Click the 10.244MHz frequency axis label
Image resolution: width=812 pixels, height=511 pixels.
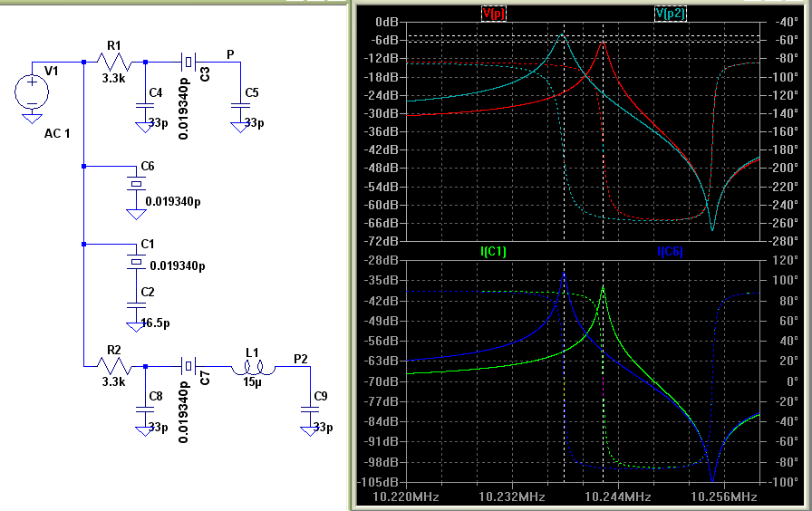pos(617,497)
